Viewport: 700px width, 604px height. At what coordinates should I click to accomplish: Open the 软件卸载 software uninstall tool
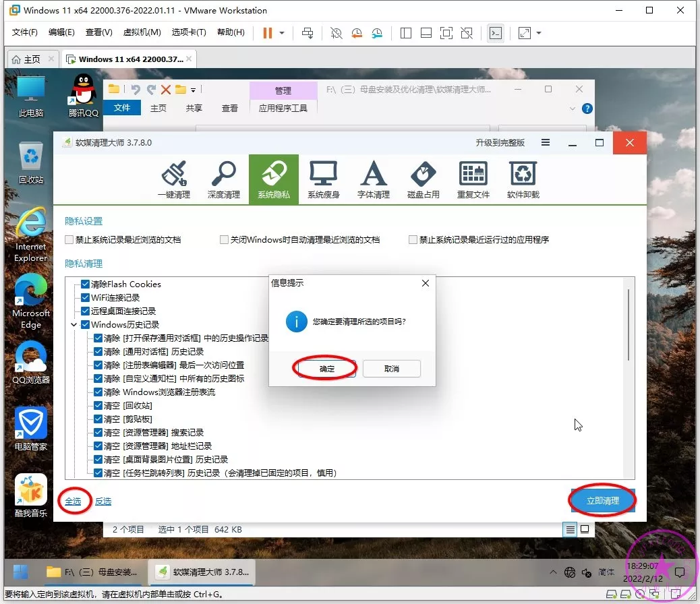523,180
